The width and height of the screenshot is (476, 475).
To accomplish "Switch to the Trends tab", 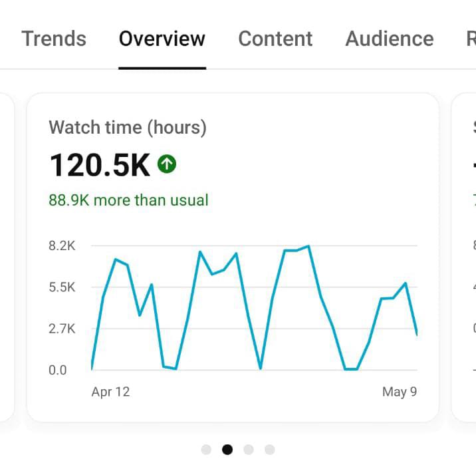I will (54, 39).
